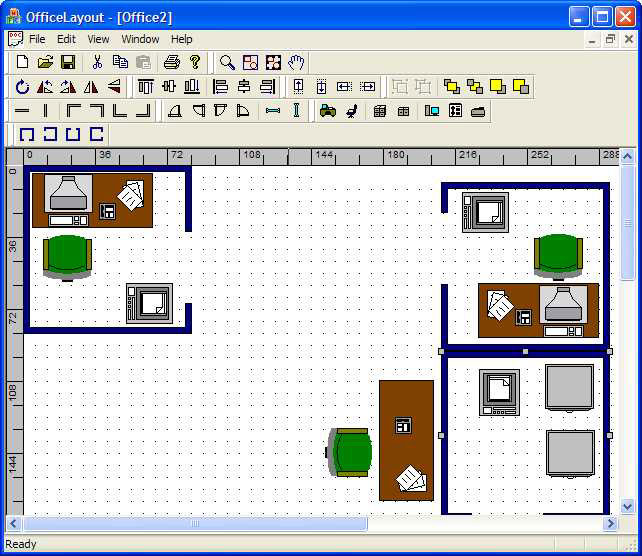Open the Edit menu
The height and width of the screenshot is (556, 642).
(x=66, y=39)
